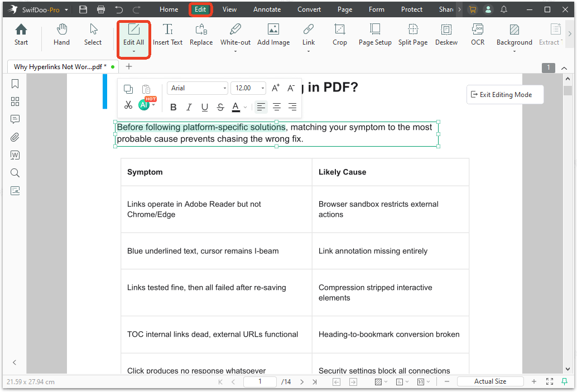The image size is (577, 392).
Task: Go to the Start home icon
Action: pos(21,35)
